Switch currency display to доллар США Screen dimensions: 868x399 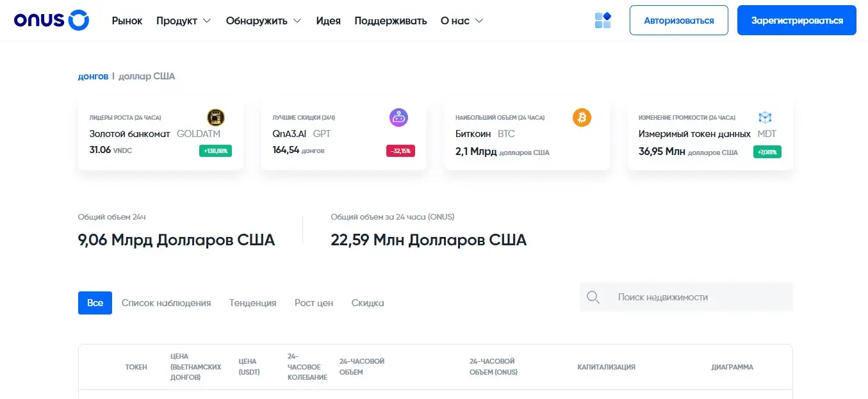click(x=147, y=76)
